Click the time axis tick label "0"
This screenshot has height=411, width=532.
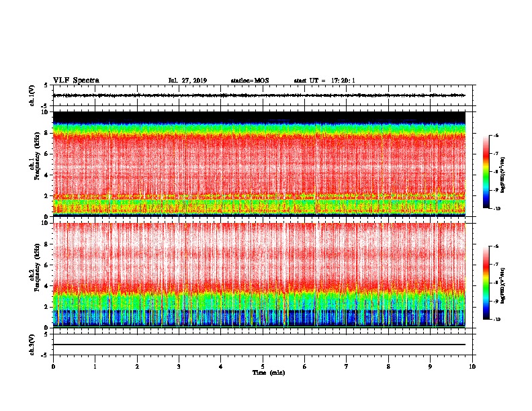tap(53, 367)
